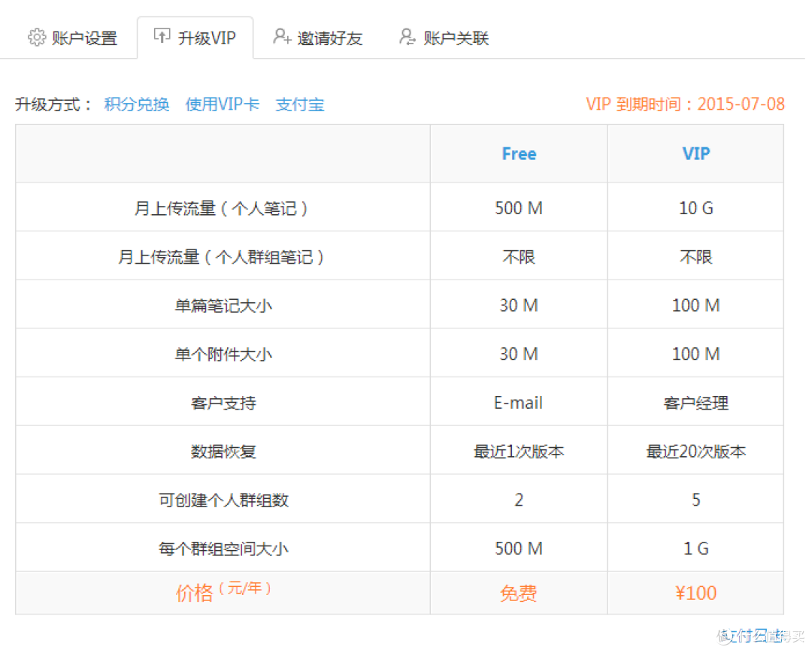The width and height of the screenshot is (812, 653).
Task: Click the 100 M value for 单篇笔记大小
Action: tap(696, 305)
